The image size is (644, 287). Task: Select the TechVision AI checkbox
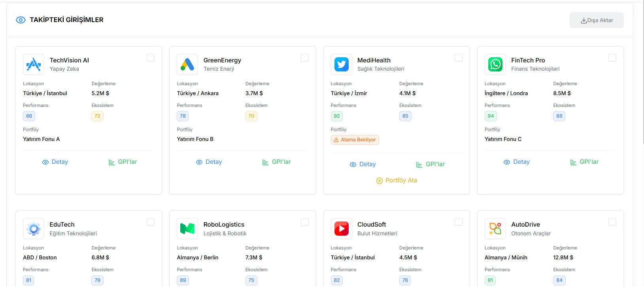(x=151, y=58)
